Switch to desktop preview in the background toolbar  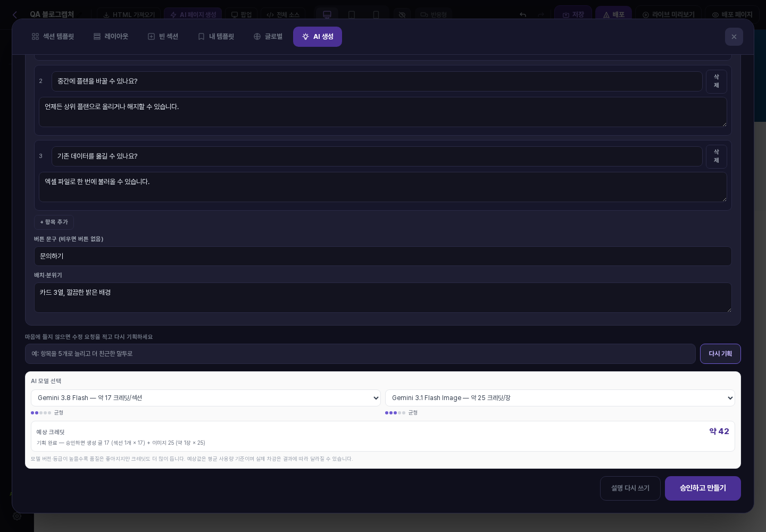tap(327, 15)
